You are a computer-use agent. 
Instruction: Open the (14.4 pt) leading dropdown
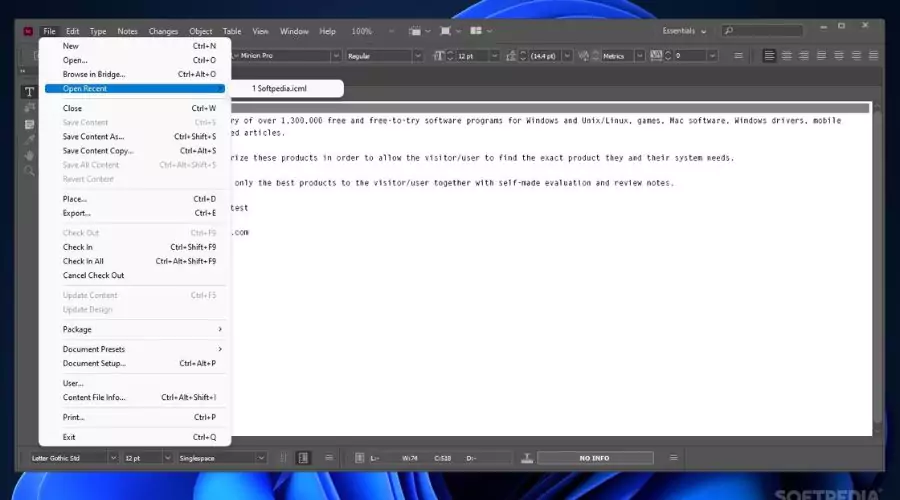pyautogui.click(x=567, y=56)
